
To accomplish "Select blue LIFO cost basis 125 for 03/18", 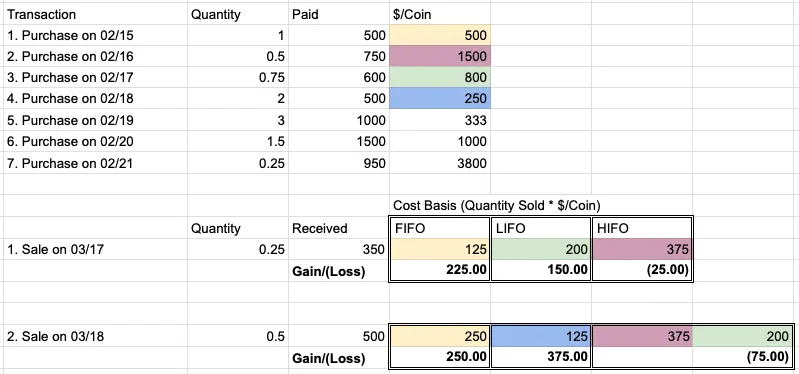I will (x=540, y=336).
